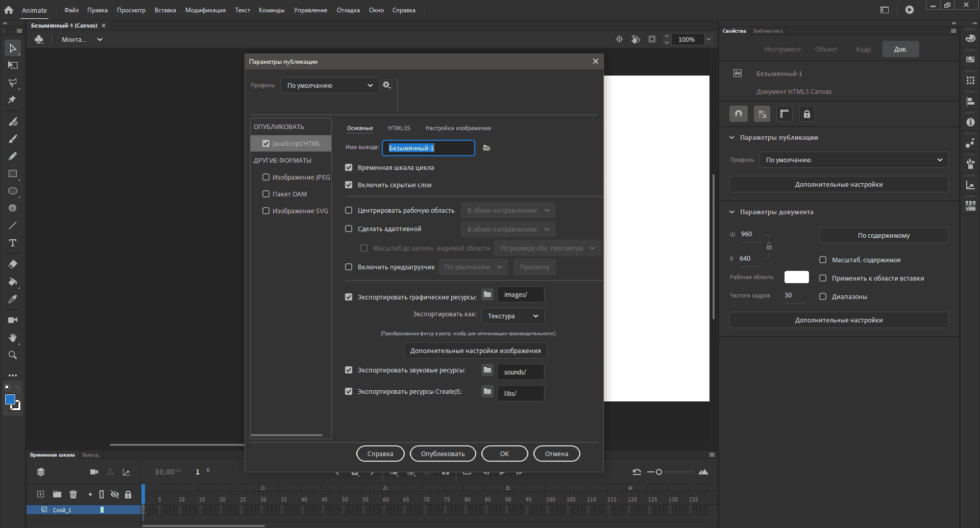The image size is (980, 528).
Task: Select the Lasso tool
Action: 13,83
